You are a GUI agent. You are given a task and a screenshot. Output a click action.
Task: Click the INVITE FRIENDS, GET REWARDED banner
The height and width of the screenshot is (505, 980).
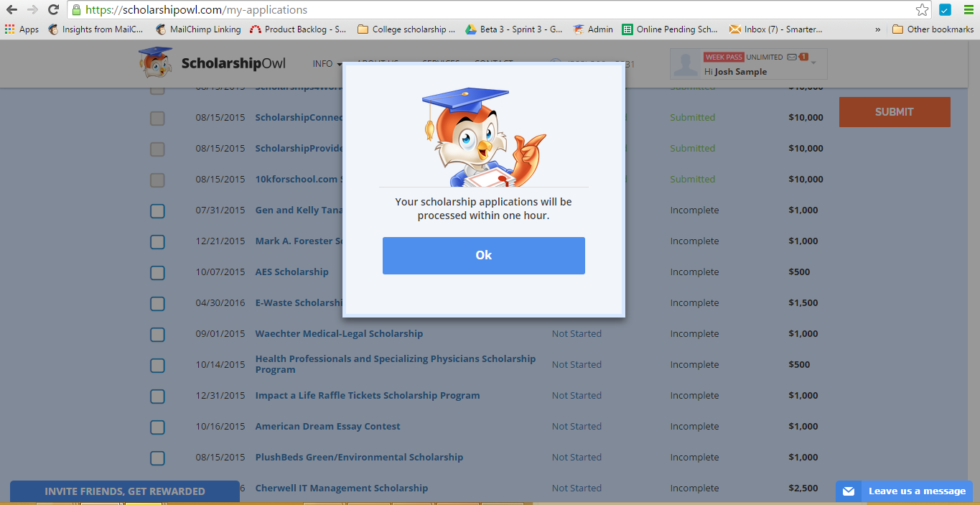click(x=125, y=491)
